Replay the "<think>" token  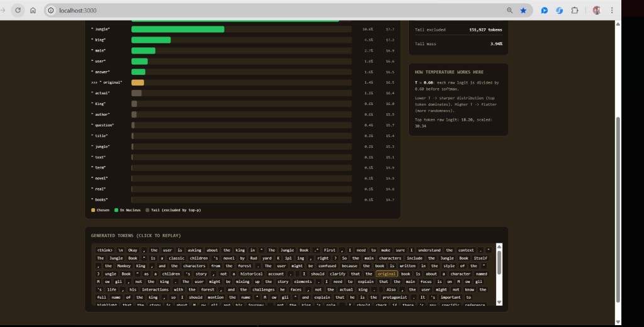click(x=105, y=250)
